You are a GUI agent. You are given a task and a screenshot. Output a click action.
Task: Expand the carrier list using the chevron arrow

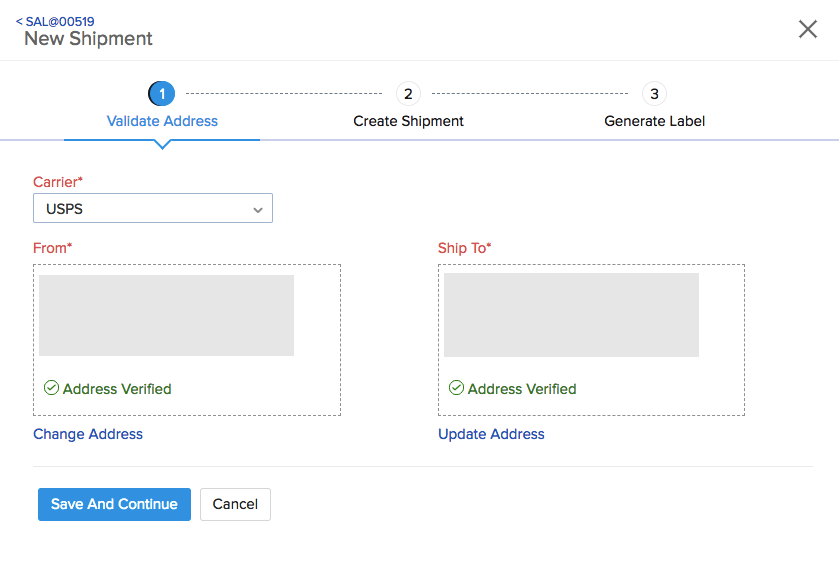[258, 210]
